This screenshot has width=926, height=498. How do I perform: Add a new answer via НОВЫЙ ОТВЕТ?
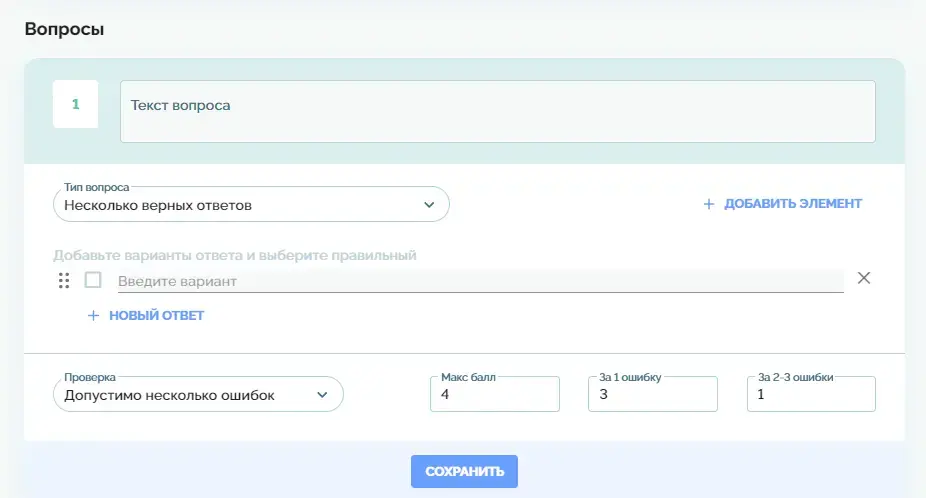tap(156, 316)
